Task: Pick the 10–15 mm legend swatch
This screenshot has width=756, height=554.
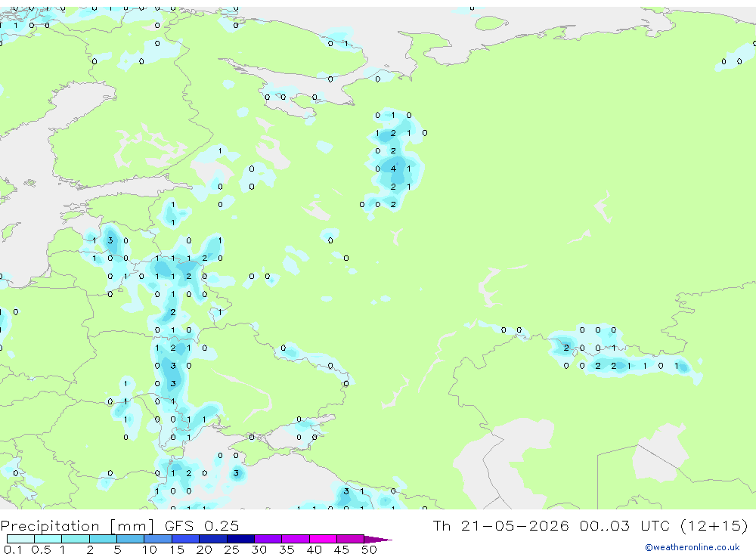Action: pos(158,539)
